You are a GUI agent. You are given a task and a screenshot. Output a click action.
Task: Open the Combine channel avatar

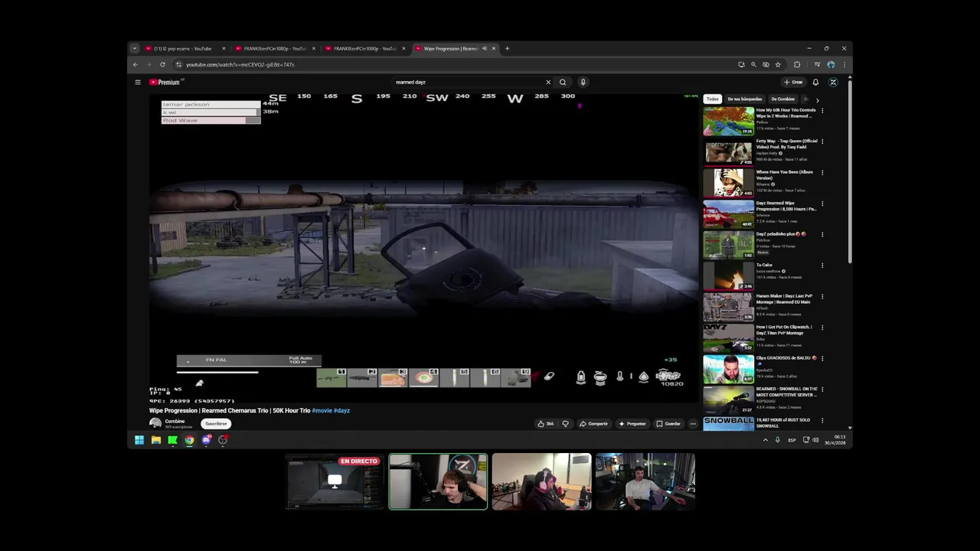[155, 423]
